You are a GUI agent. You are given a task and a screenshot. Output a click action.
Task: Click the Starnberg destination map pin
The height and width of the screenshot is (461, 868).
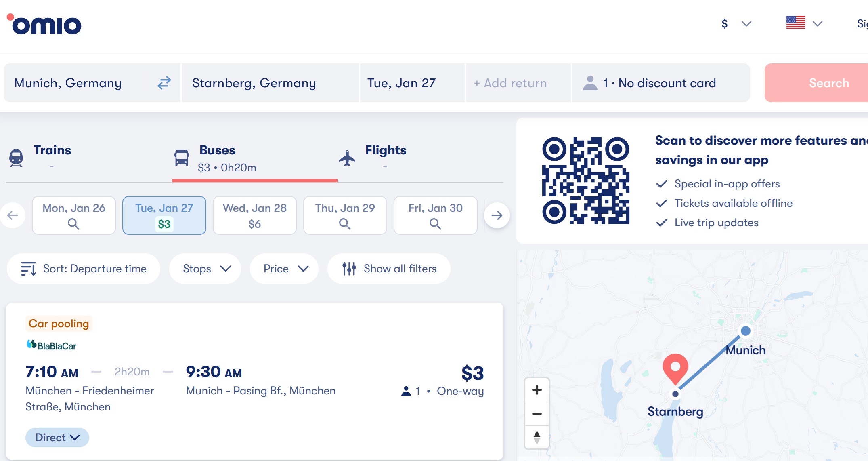[x=675, y=367]
